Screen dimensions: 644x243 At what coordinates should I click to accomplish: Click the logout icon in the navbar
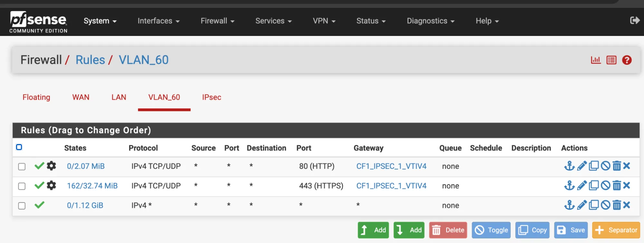635,21
